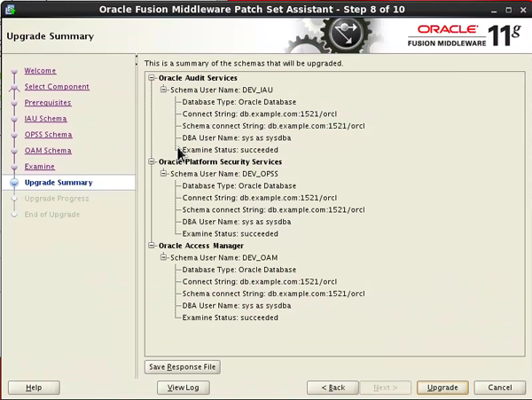This screenshot has height=400, width=532.
Task: Select Schema connect String row under DEV_OAM
Action: pos(273,294)
